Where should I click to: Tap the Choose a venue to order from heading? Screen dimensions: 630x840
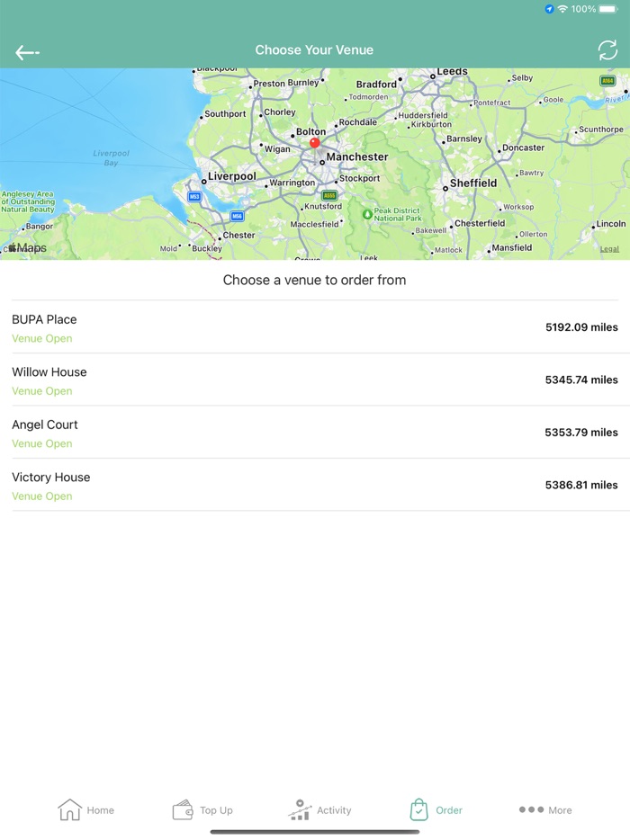pos(314,281)
